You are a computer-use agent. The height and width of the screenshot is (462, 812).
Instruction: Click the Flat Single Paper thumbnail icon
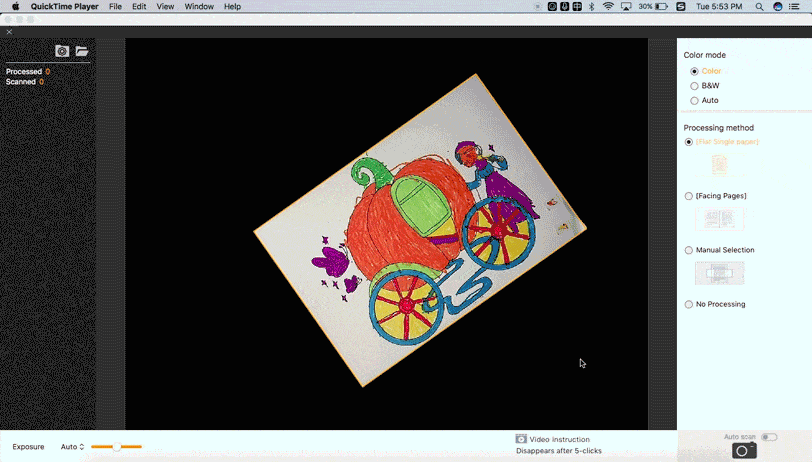tap(719, 164)
